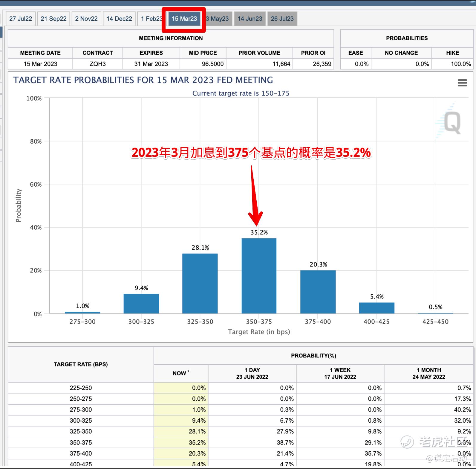Viewport: 476px width, 469px height.
Task: Click 1 MONTH value 17.3% in 250-275 row
Action: [x=462, y=399]
